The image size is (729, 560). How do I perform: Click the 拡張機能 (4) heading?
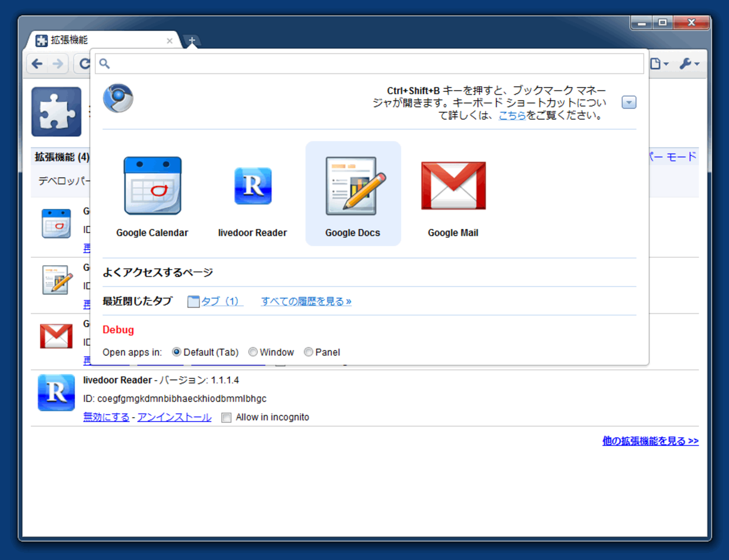coord(62,157)
